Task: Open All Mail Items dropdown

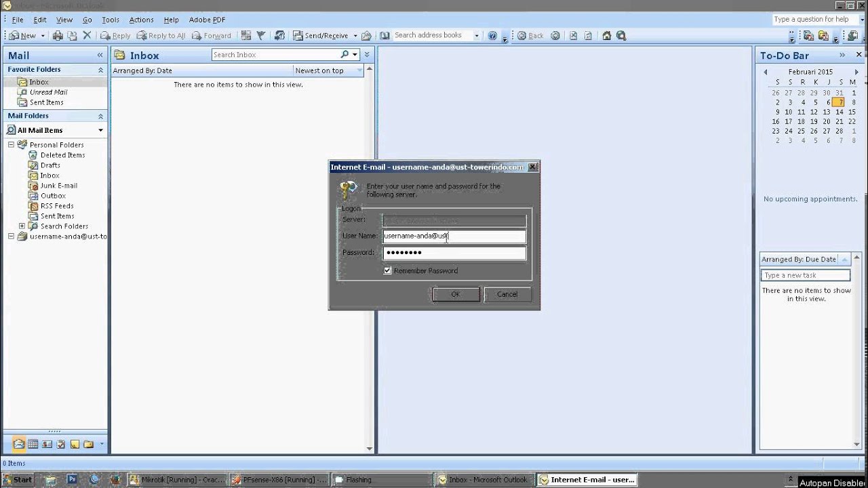Action: coord(100,130)
